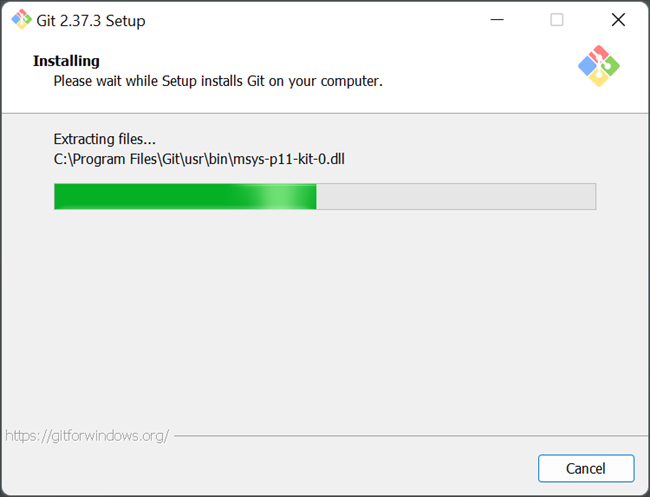Click the Git logo in the header panel

pyautogui.click(x=599, y=66)
